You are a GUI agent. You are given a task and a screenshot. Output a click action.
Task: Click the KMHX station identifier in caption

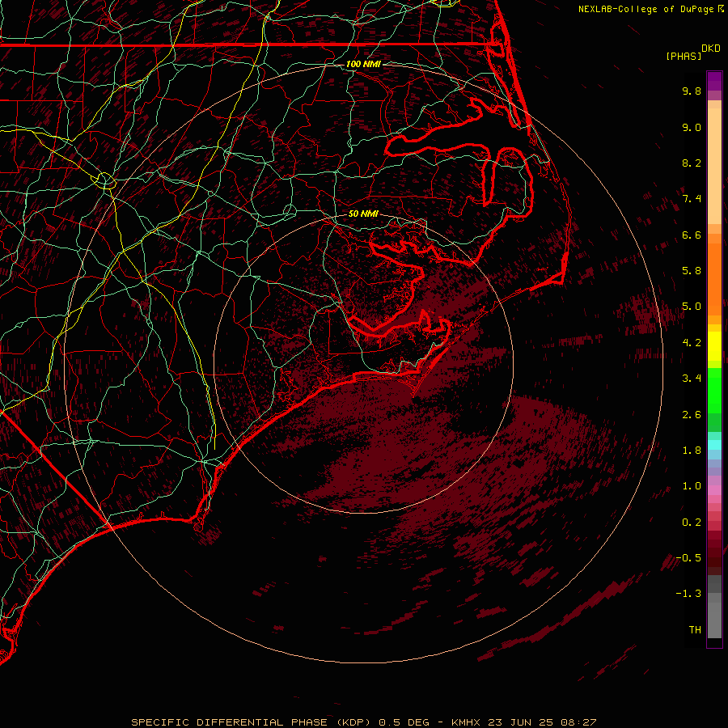tap(467, 722)
